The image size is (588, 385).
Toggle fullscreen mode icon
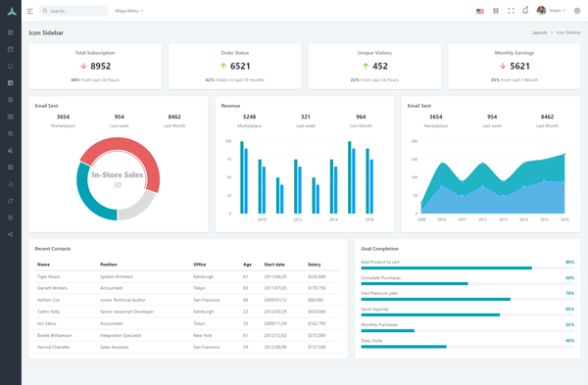tap(512, 11)
